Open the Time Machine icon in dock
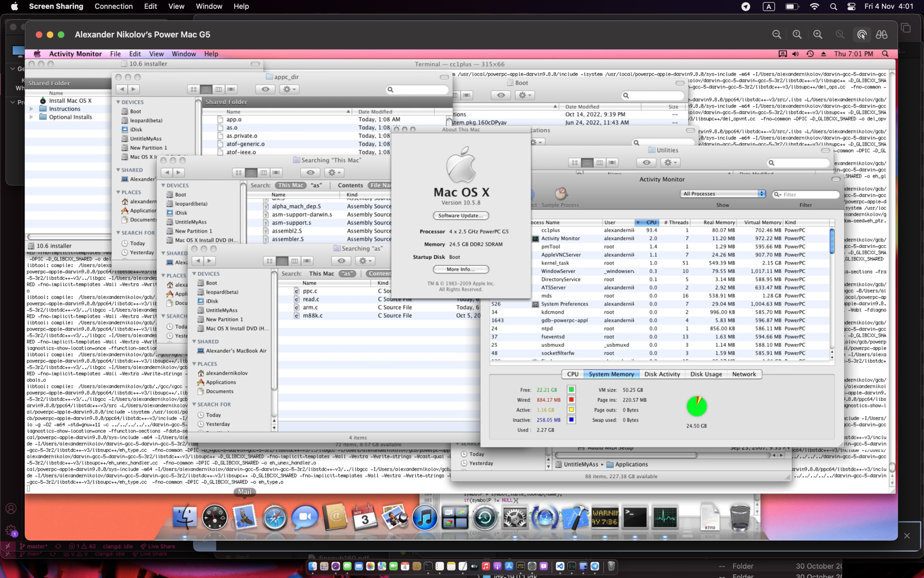Screen dimensions: 924x578 coord(484,517)
